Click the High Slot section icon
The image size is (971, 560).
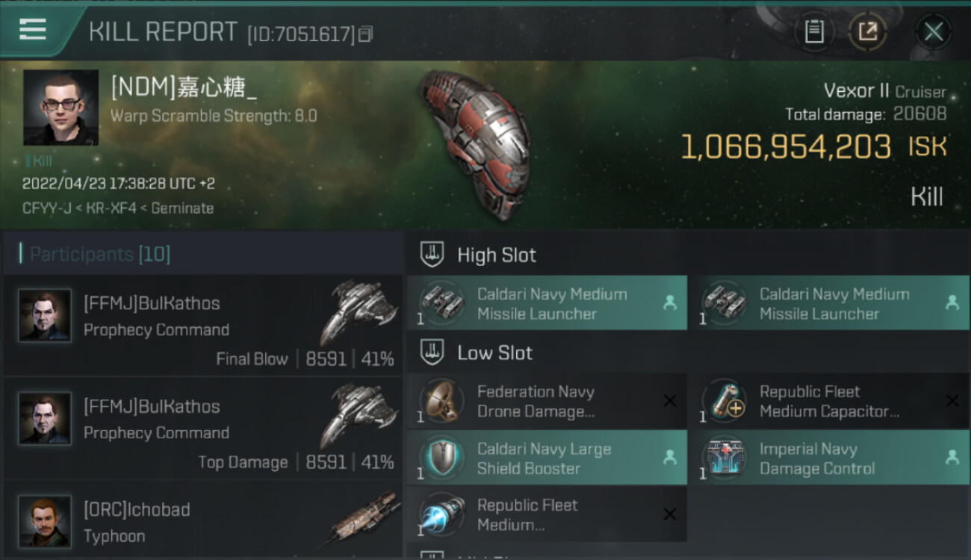pos(432,255)
